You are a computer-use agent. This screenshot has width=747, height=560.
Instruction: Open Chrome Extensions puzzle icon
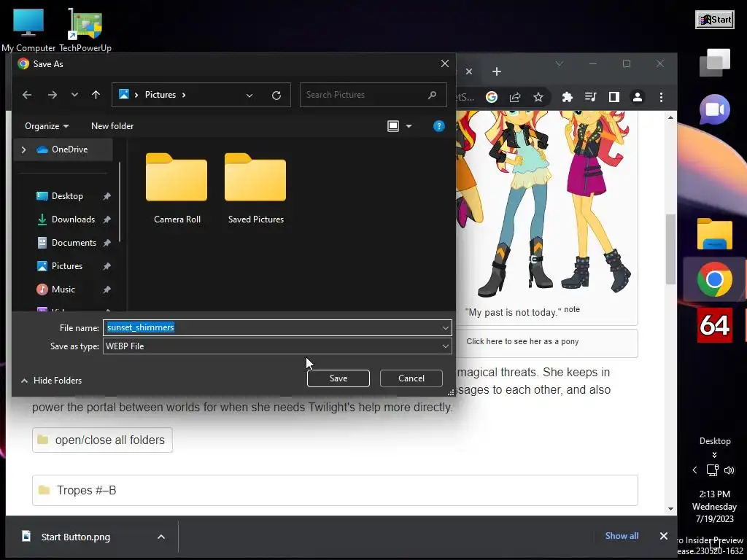pos(567,97)
